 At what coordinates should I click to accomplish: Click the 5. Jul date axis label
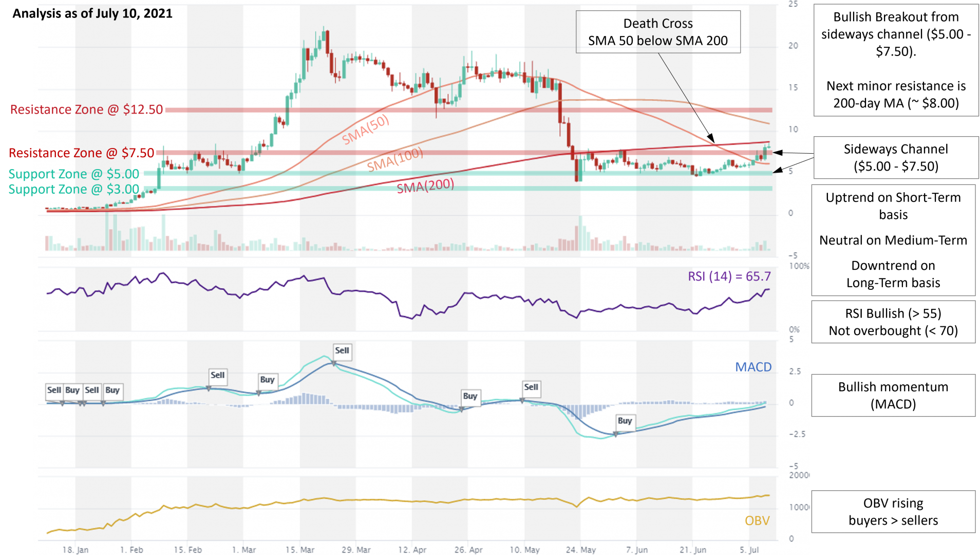tap(749, 550)
